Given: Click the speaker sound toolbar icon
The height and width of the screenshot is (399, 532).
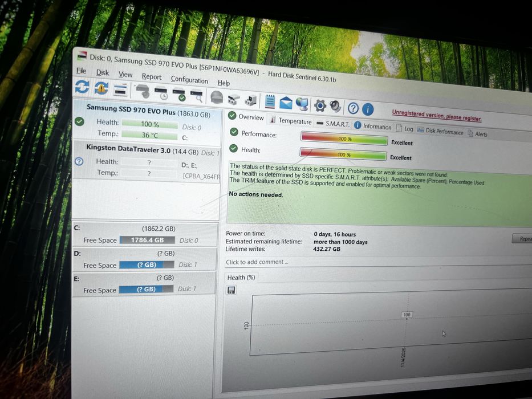Looking at the screenshot, I should tap(335, 107).
